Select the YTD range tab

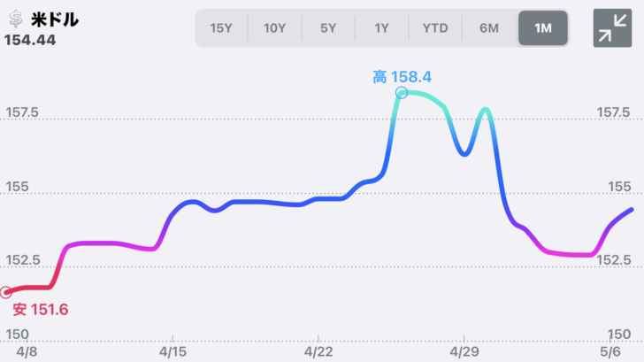435,28
